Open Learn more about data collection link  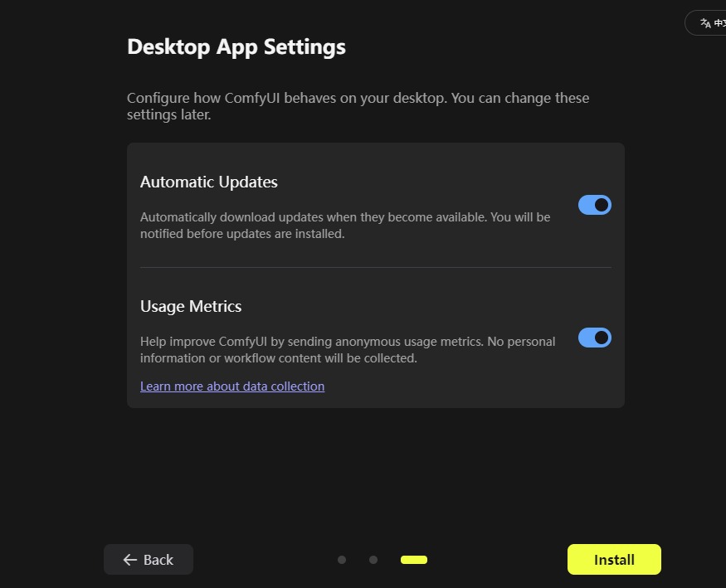click(232, 386)
